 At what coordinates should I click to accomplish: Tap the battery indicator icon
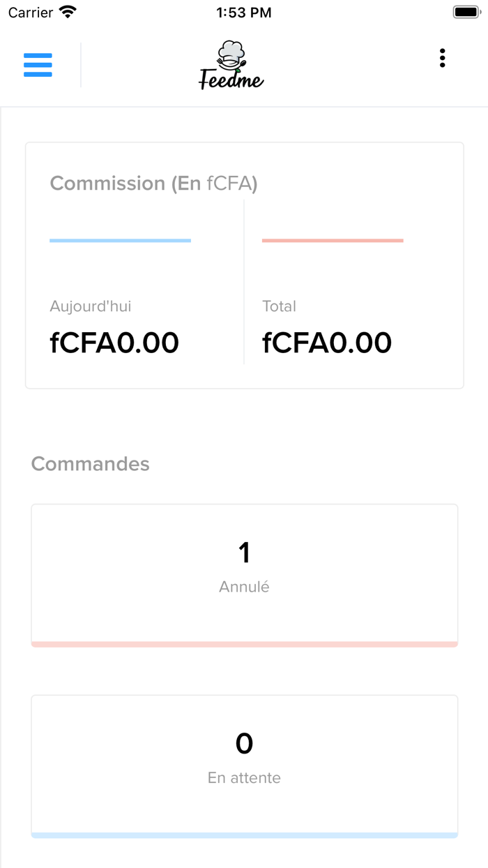pyautogui.click(x=466, y=12)
